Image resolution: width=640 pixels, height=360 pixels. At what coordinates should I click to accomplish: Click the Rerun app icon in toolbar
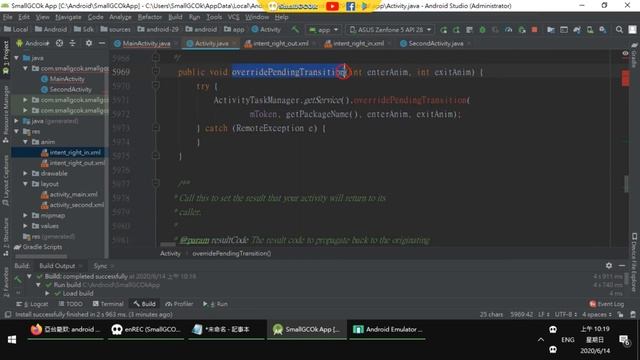[x=444, y=30]
